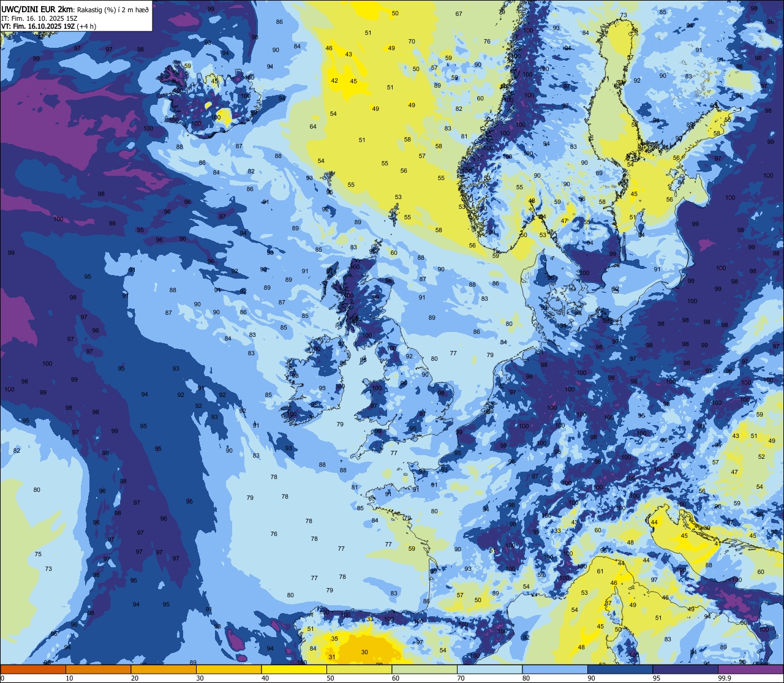This screenshot has height=683, width=784.
Task: Click the '31' humidity value over Spain
Action: tap(332, 657)
